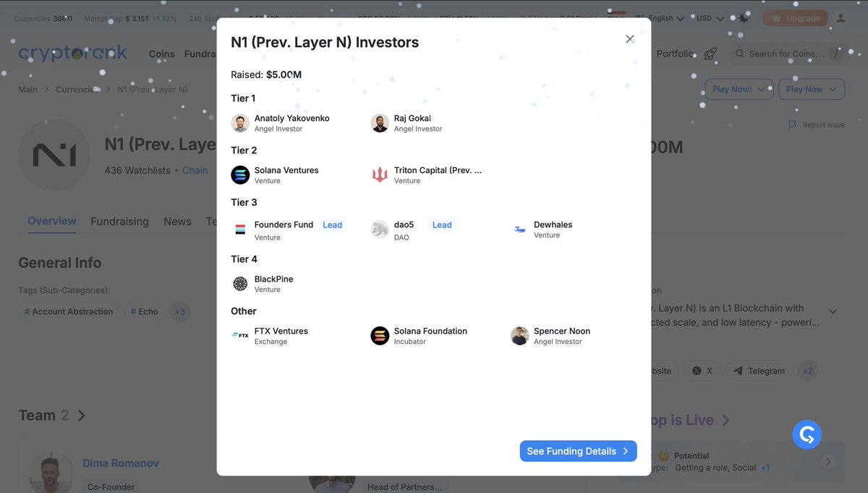The height and width of the screenshot is (493, 868).
Task: Click the rocket icon in navbar
Action: coord(710,54)
